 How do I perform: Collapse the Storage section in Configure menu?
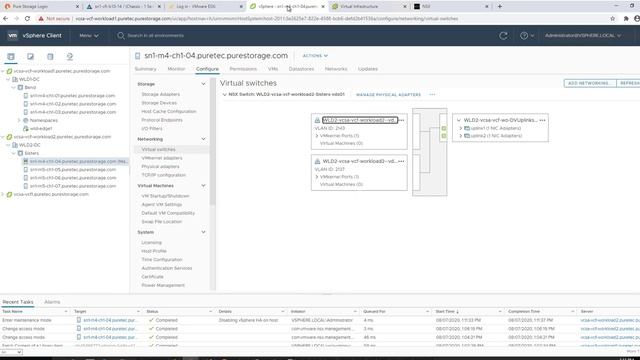pos(203,84)
